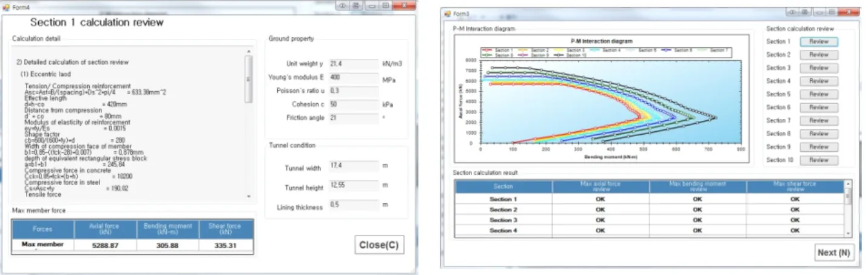This screenshot has width=868, height=275.
Task: Open the Review for Section 2
Action: (818, 55)
